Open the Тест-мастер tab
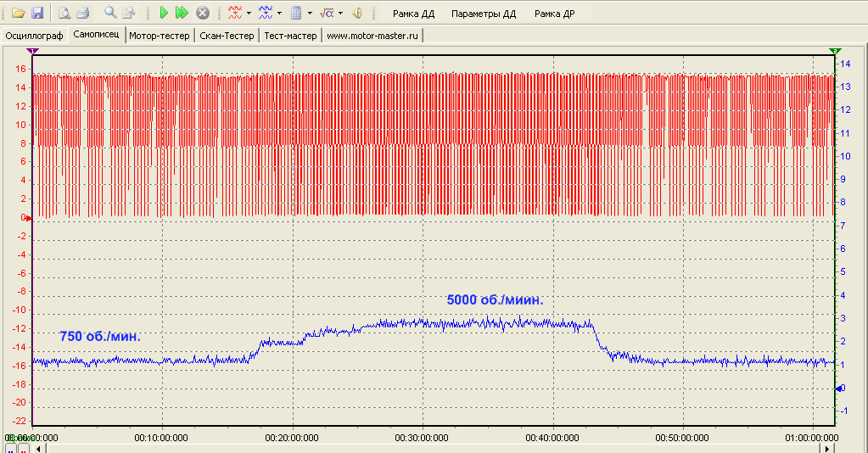The width and height of the screenshot is (868, 453). [291, 36]
